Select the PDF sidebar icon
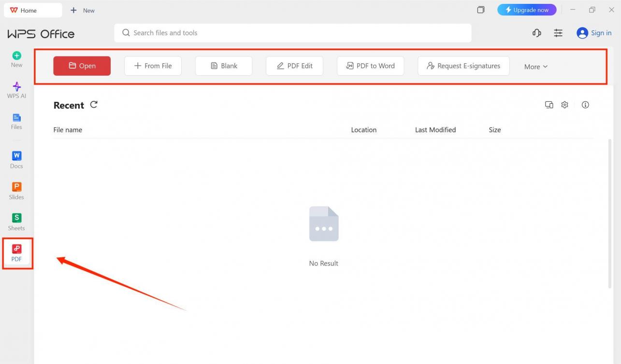 [16, 253]
